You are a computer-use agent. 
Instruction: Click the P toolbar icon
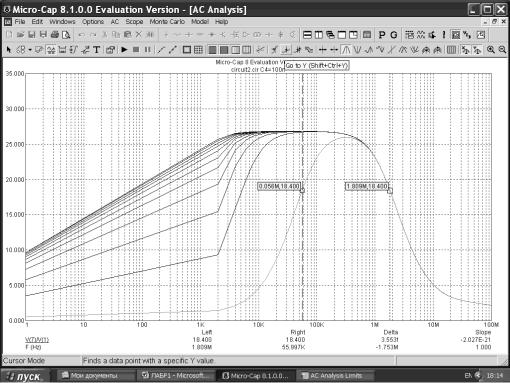point(382,35)
